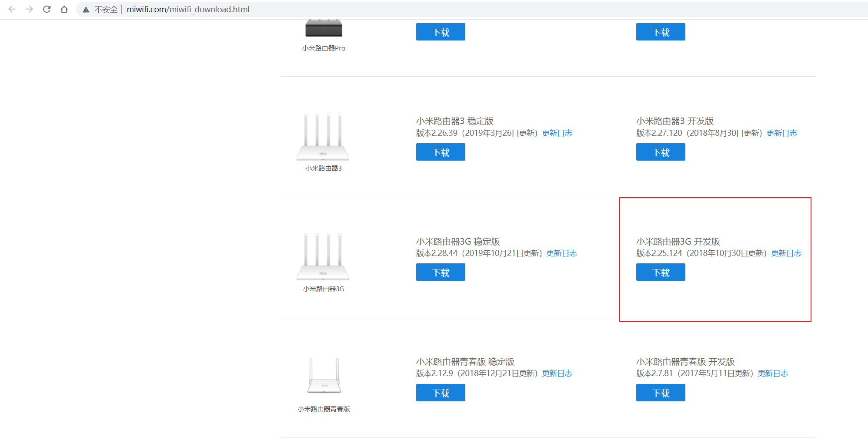868x444 pixels.
Task: Open 更新日志 for 小米路由器3G 稳定版
Action: 561,253
